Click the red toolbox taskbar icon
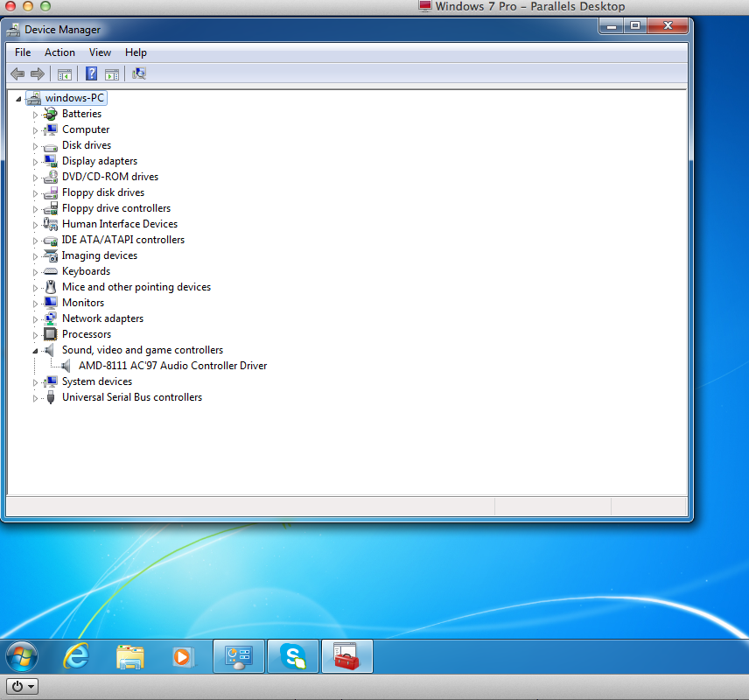749x700 pixels. (x=346, y=656)
